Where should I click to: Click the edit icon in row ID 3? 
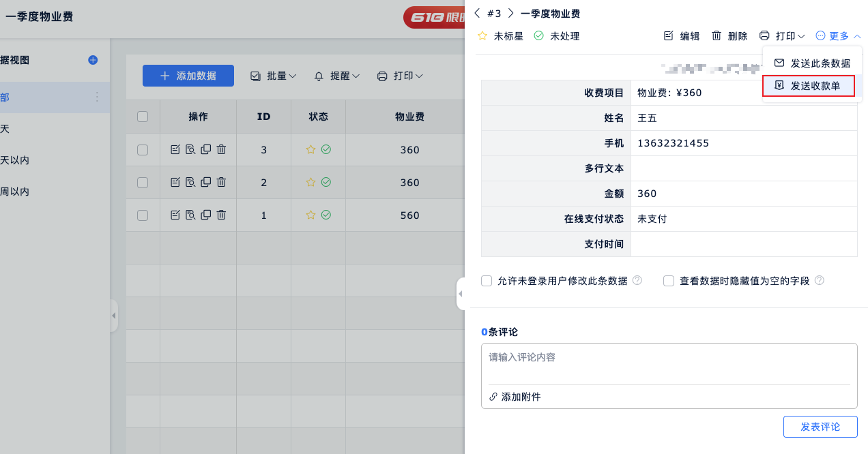175,150
